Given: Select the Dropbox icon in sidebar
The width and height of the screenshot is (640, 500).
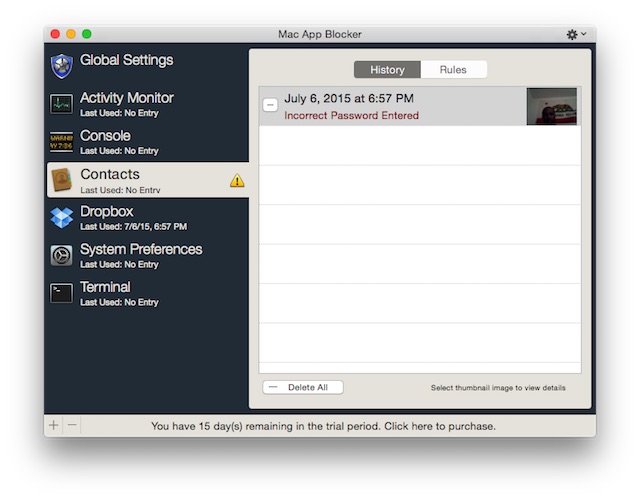Looking at the screenshot, I should point(62,217).
